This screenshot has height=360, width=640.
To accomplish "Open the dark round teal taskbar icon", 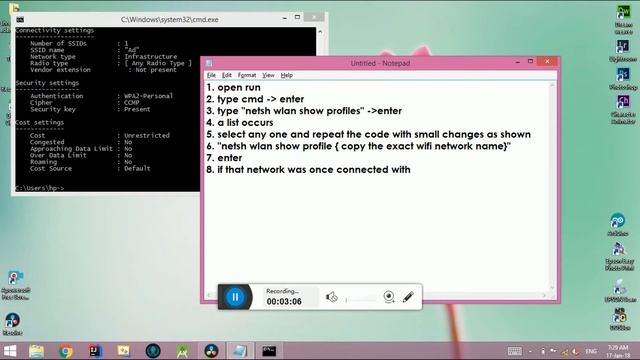I will click(x=153, y=351).
